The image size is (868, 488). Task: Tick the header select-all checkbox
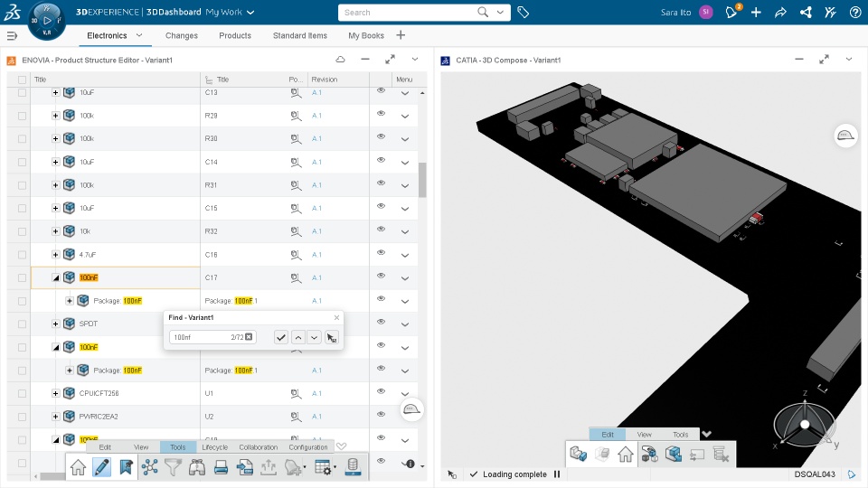[x=22, y=80]
